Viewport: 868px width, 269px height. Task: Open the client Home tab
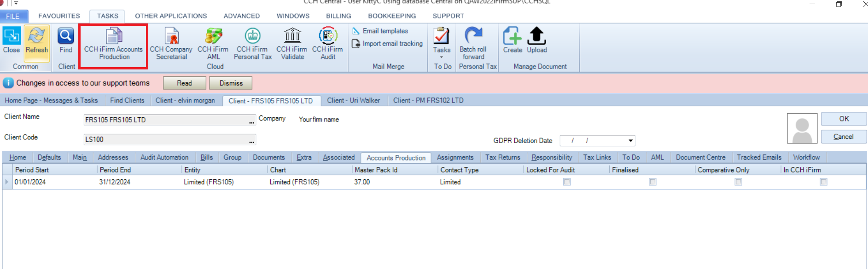pos(17,157)
